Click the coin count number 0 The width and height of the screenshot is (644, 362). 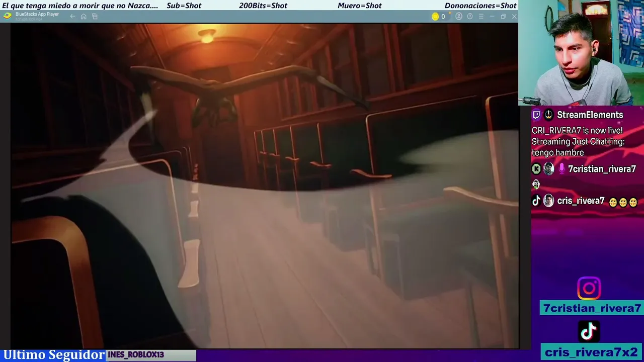[443, 17]
